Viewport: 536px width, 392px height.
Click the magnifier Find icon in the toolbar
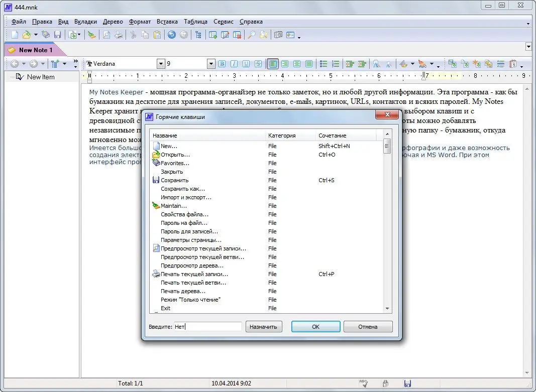(x=252, y=35)
